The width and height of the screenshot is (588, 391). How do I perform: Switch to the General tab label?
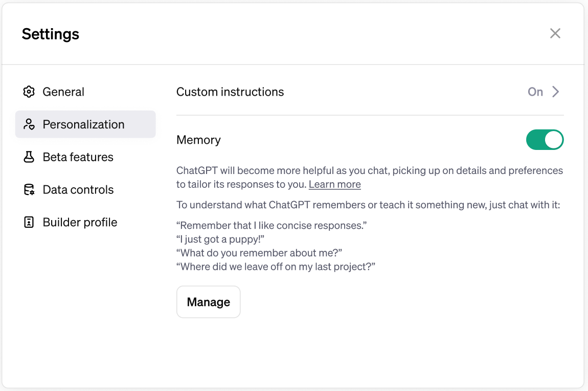point(63,92)
